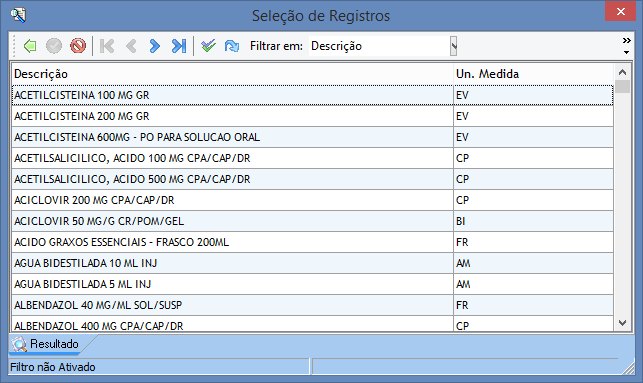Go to previous record arrow
This screenshot has width=643, height=383.
[x=131, y=46]
